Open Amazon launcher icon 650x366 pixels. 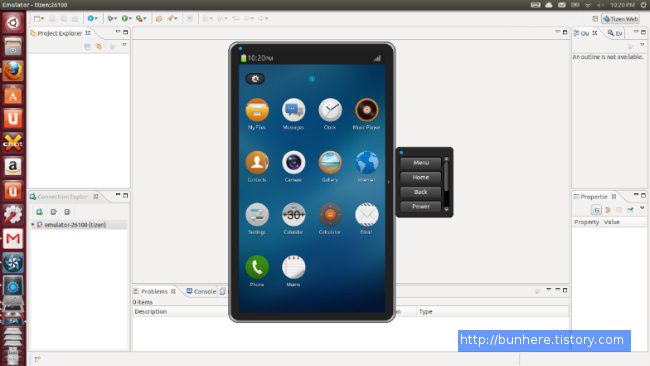(x=13, y=167)
